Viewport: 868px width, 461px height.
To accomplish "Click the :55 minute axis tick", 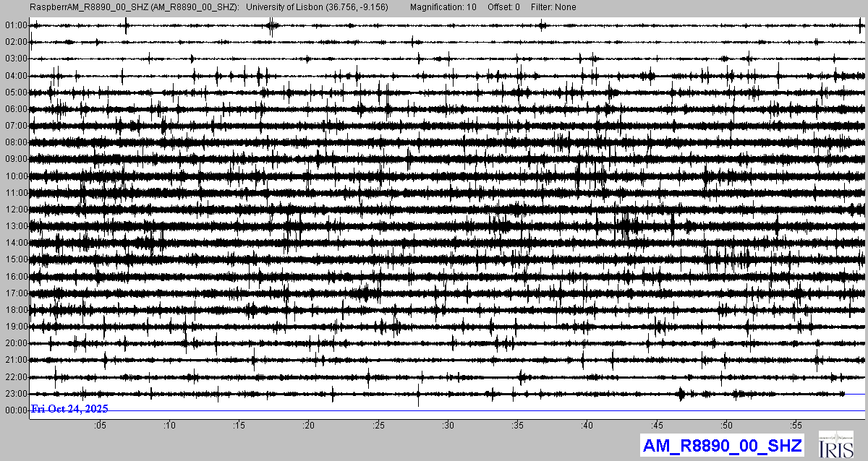I will pos(797,425).
